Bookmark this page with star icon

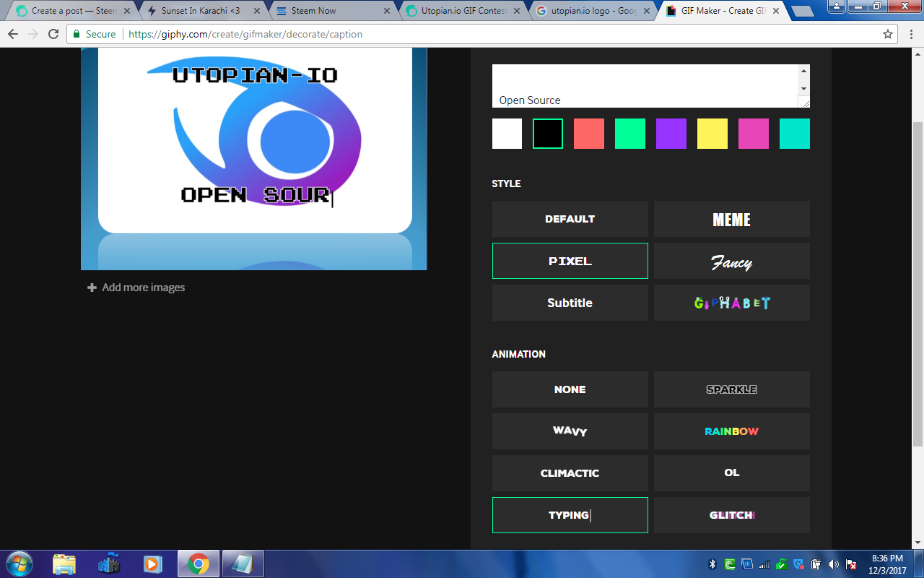click(888, 34)
